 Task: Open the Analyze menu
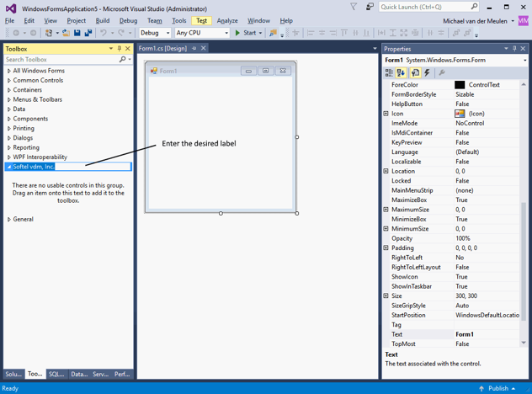coord(227,21)
